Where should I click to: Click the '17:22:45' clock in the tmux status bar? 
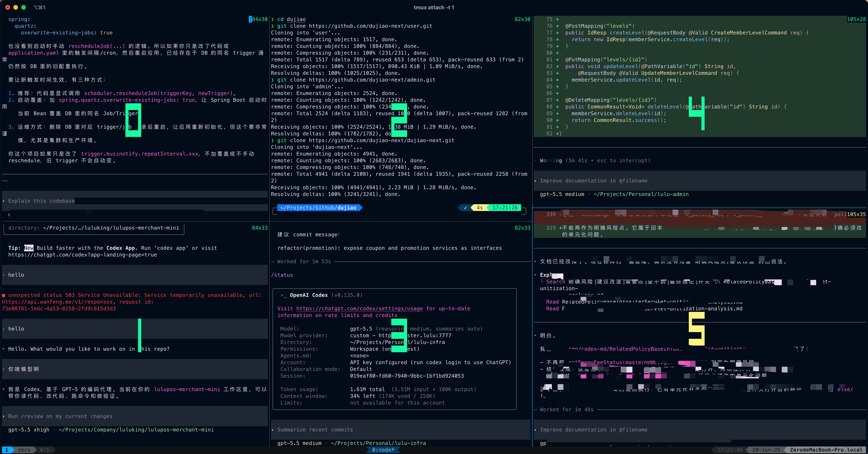coord(730,450)
